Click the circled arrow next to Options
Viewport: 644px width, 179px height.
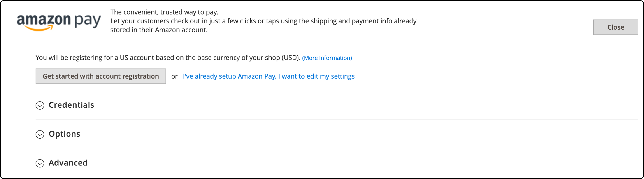tap(40, 135)
